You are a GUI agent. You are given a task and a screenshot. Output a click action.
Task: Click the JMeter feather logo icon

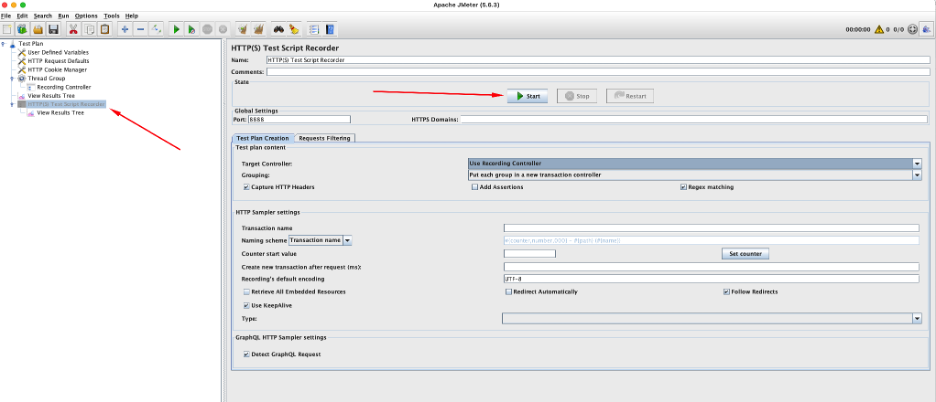click(x=927, y=29)
